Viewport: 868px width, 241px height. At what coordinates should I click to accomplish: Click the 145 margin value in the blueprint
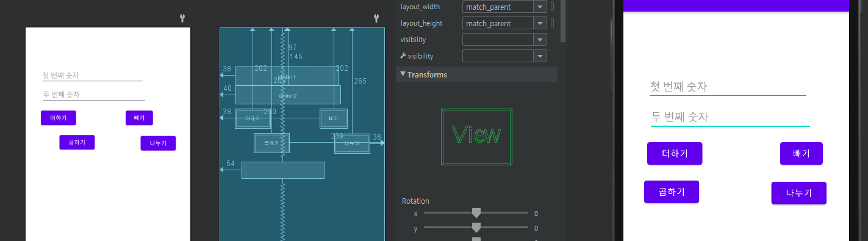click(x=296, y=56)
